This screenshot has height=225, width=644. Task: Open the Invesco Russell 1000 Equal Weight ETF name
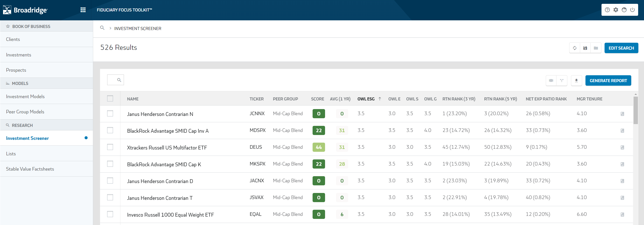coord(171,215)
